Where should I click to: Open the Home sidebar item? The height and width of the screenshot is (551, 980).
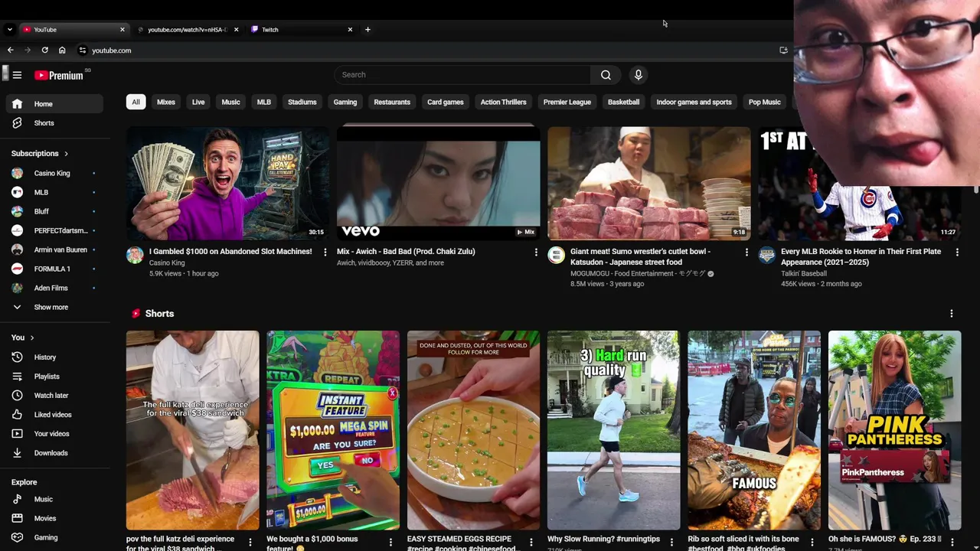(53, 104)
